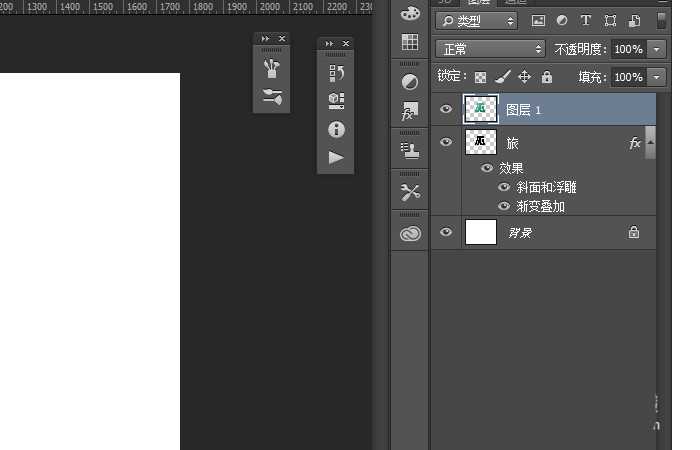Collapse the 旅 layer effects list
This screenshot has height=450, width=700.
[651, 143]
